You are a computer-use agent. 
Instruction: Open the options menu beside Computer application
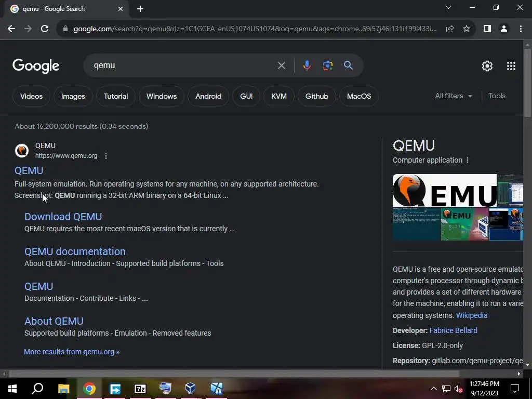point(468,160)
